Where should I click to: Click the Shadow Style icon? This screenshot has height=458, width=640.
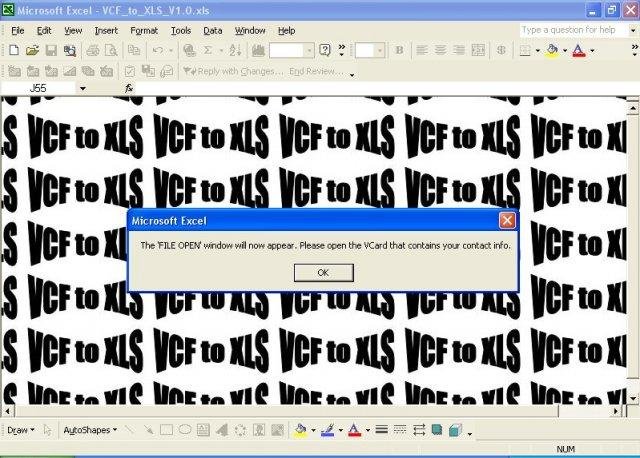[437, 430]
